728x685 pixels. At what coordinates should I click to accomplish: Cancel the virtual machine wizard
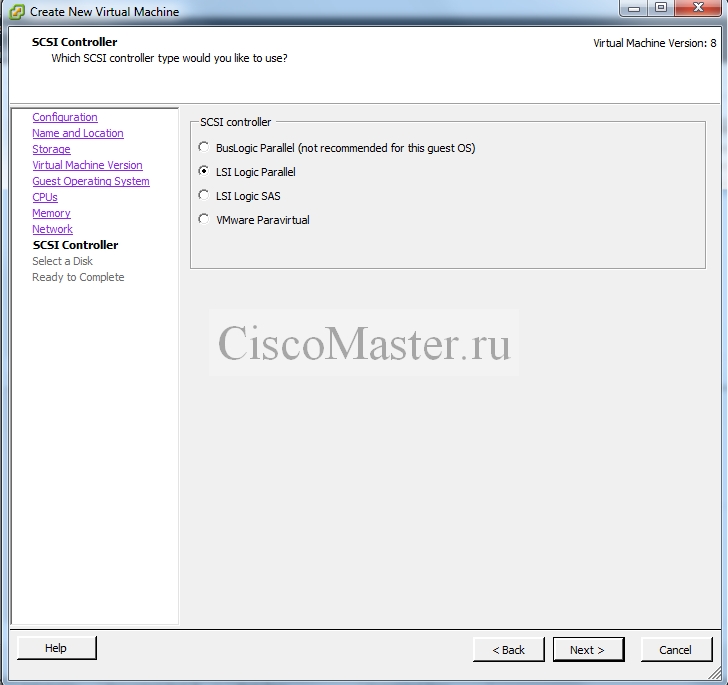(x=676, y=649)
